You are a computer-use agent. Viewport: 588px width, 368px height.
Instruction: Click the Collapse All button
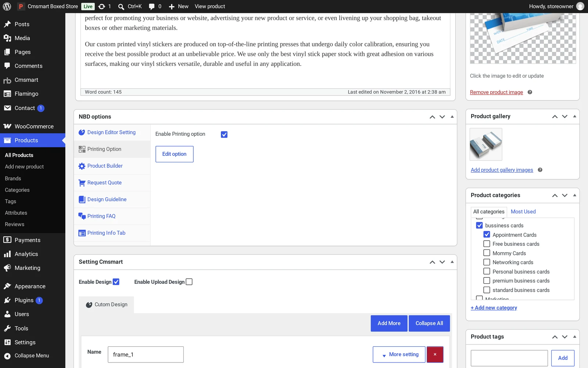tap(429, 323)
